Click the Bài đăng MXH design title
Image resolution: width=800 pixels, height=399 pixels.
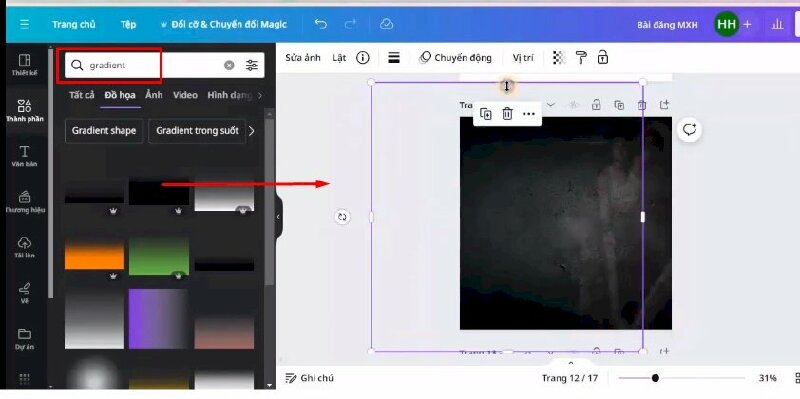[667, 24]
